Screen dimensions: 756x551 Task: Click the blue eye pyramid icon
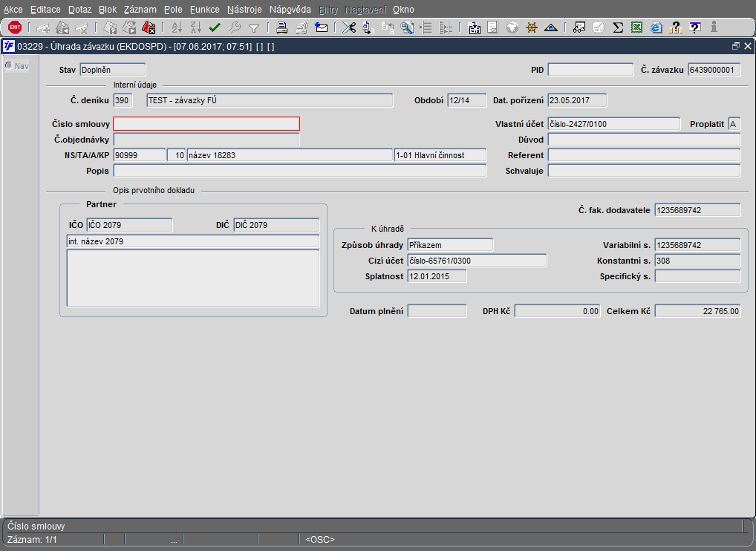550,27
